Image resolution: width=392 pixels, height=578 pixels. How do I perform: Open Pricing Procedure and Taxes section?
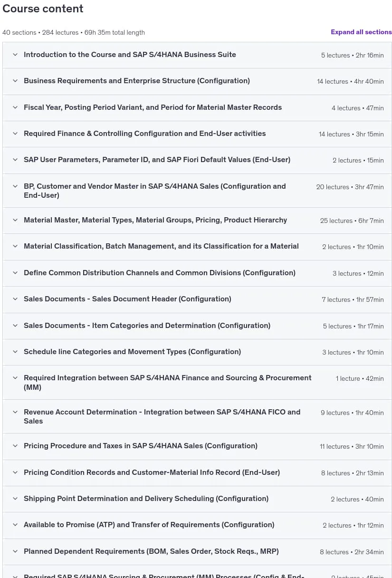(x=197, y=446)
